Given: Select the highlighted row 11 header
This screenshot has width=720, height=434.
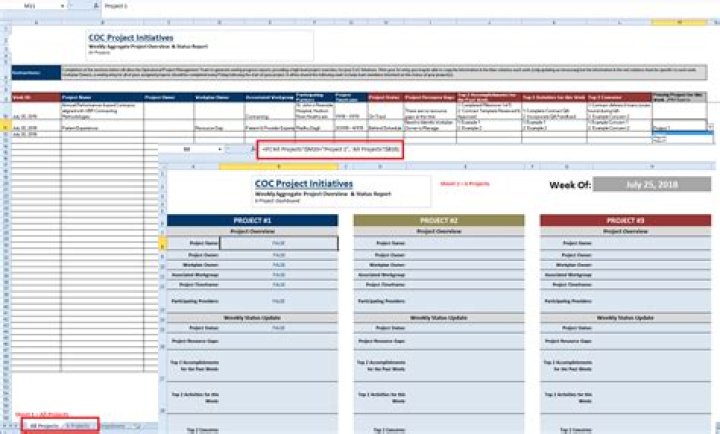Looking at the screenshot, I should point(6,126).
